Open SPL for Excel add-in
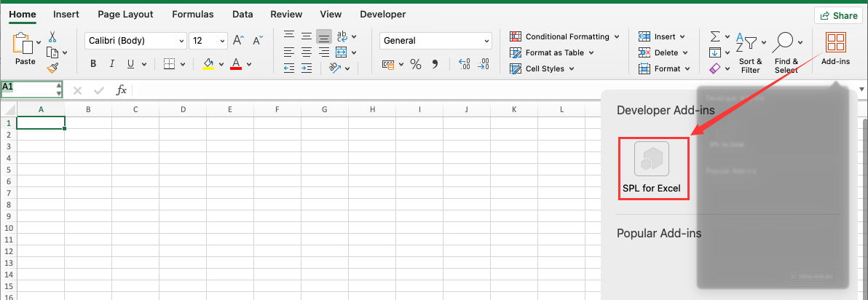The height and width of the screenshot is (300, 868). [x=652, y=169]
